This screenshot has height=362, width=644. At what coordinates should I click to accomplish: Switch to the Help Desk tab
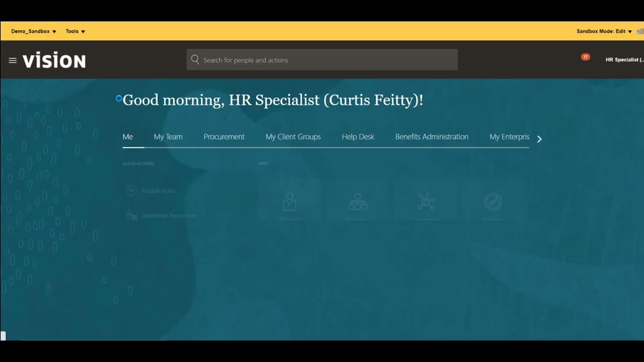pyautogui.click(x=358, y=137)
